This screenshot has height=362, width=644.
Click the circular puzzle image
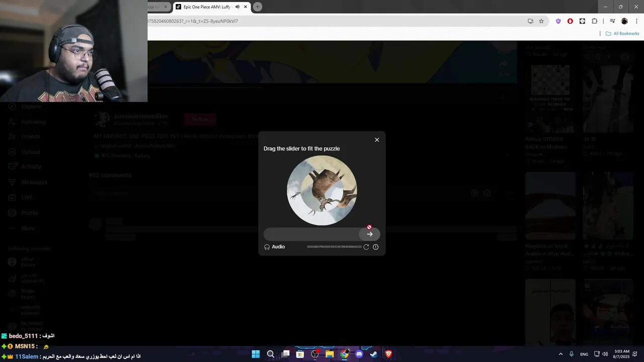point(322,191)
